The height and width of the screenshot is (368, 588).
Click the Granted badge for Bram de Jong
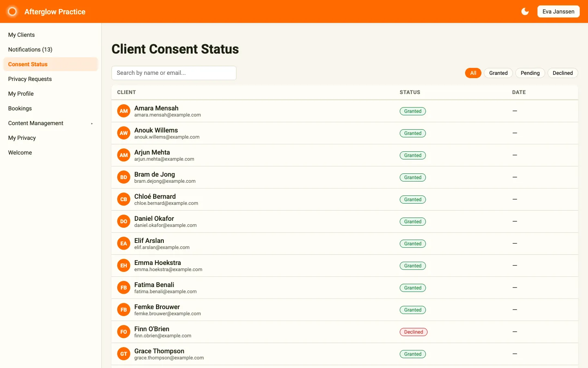(412, 177)
